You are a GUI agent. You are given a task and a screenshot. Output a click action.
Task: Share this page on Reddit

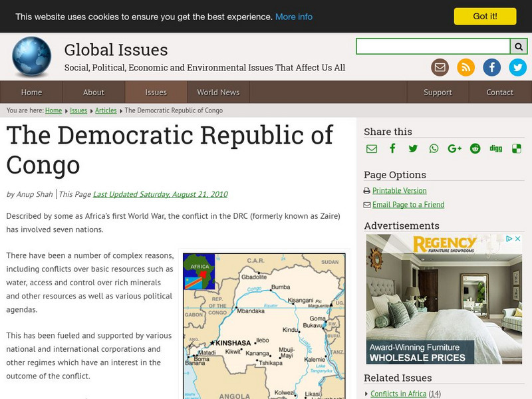click(475, 149)
